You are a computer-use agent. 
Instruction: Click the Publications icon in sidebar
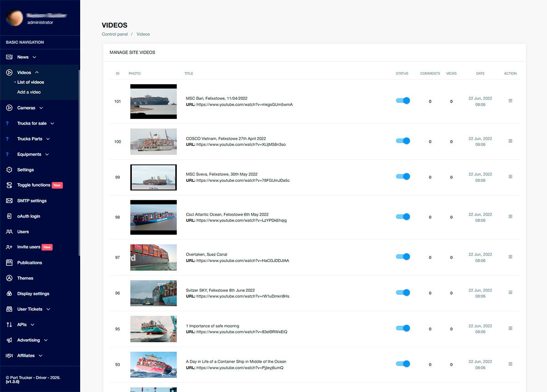click(9, 263)
